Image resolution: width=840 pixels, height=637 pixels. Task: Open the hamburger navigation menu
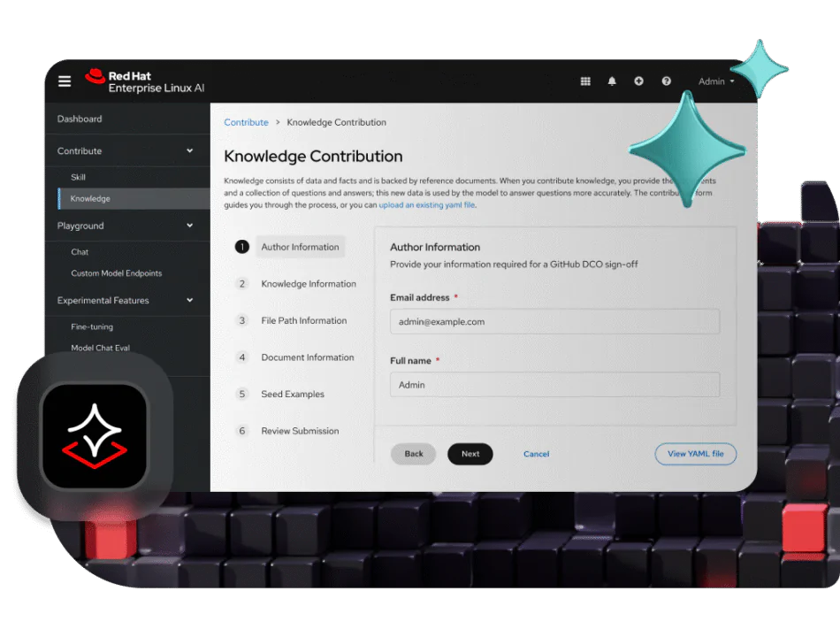65,81
